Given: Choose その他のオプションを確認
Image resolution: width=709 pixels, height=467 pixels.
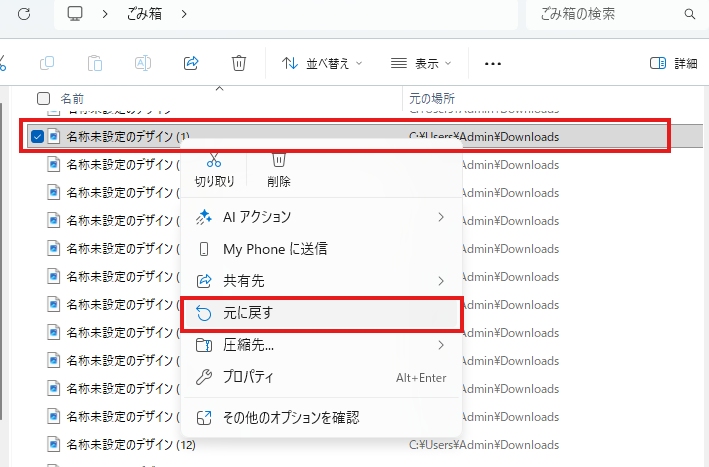Looking at the screenshot, I should click(321, 418).
